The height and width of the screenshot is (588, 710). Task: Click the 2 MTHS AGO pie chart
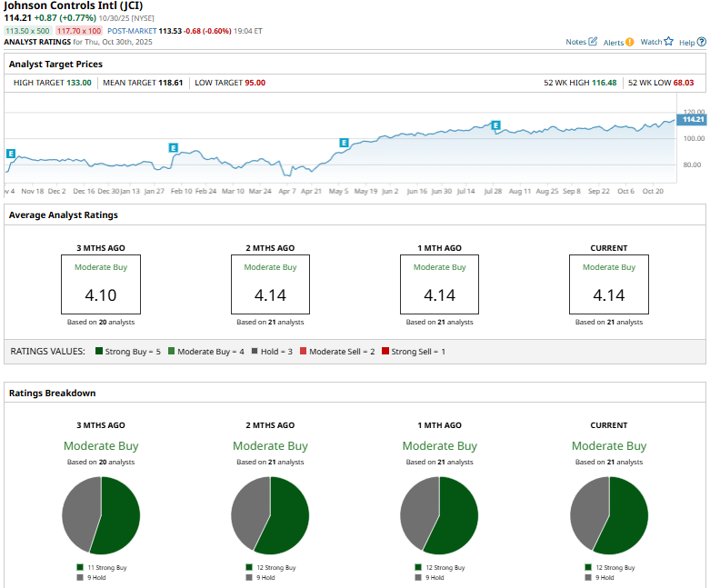coord(270,514)
